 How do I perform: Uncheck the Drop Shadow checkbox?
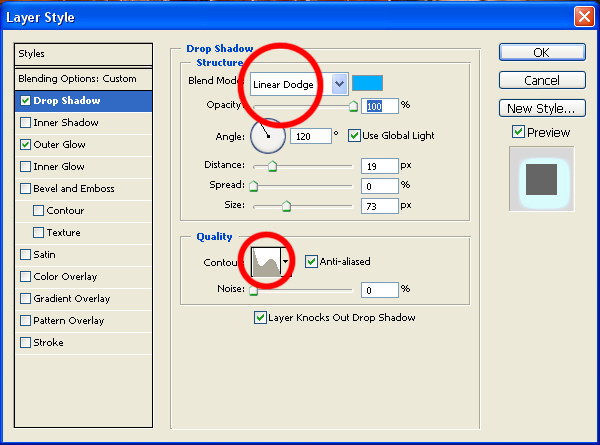25,101
